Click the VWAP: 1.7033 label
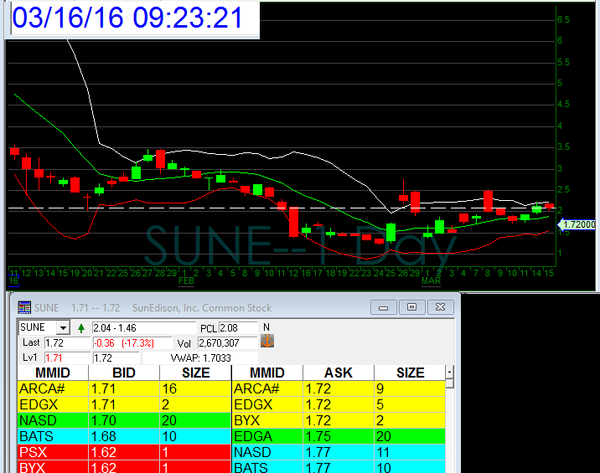600x473 pixels. tap(201, 358)
